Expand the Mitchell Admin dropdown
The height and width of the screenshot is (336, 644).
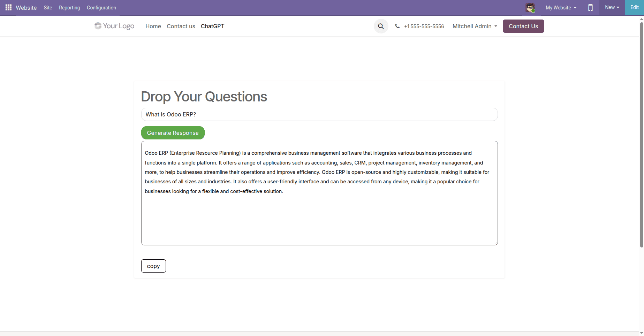coord(475,26)
